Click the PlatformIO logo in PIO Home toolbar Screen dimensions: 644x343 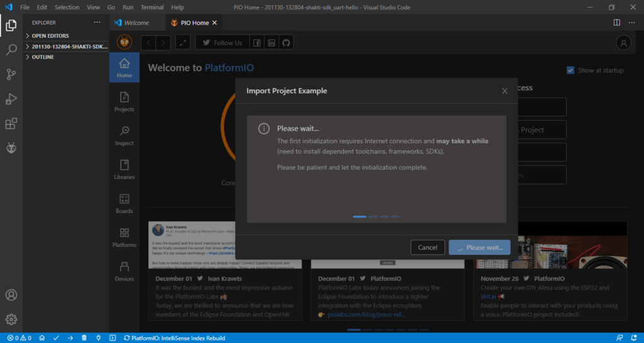coord(124,42)
